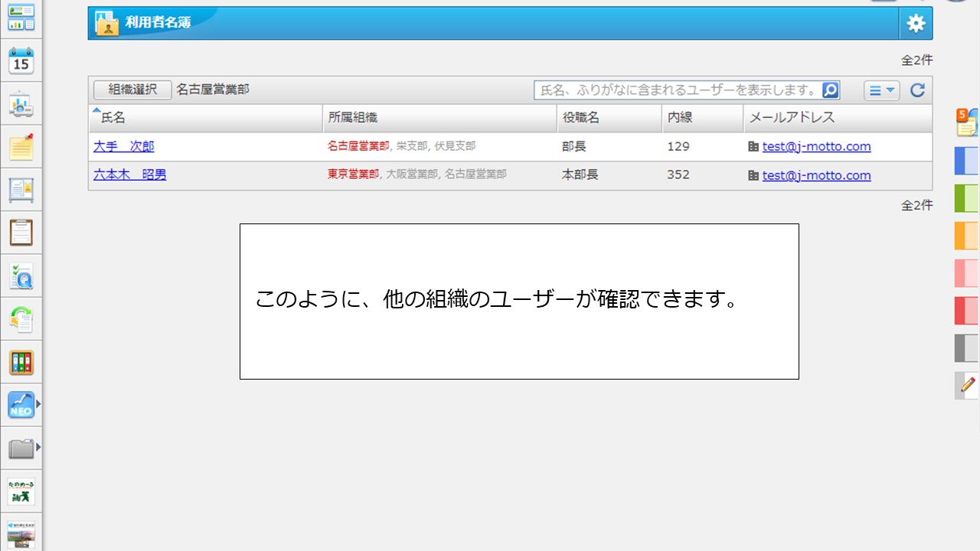Open the sticky notes icon with badge 5
This screenshot has width=980, height=551.
coord(967,122)
